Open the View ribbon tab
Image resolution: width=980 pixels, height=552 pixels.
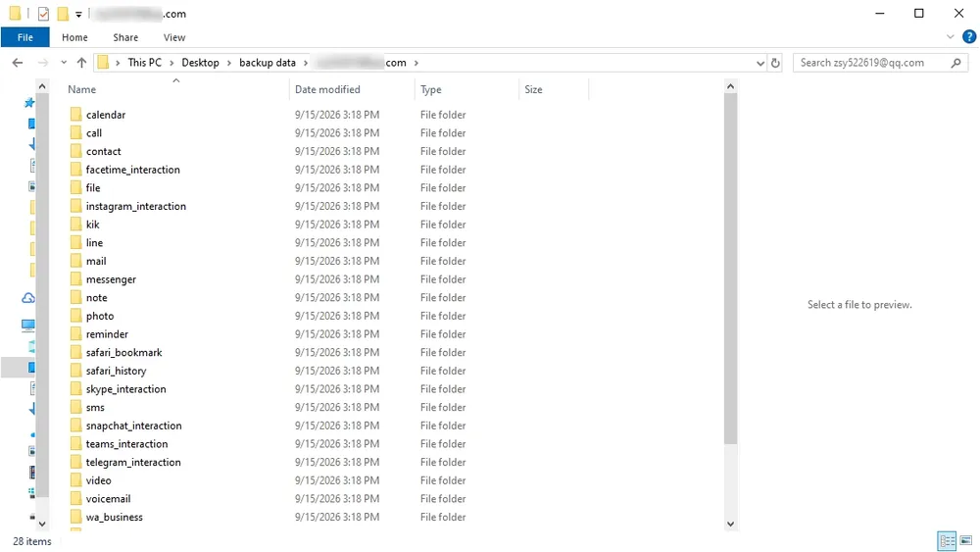pyautogui.click(x=174, y=37)
